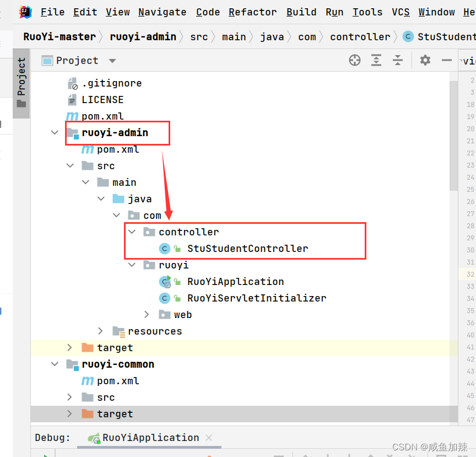Click the IntelliJ IDEA logo icon
This screenshot has height=457, width=476.
tap(25, 12)
